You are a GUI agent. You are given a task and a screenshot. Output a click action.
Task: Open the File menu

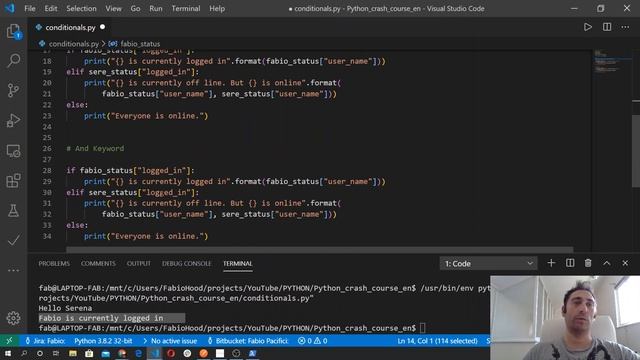[x=29, y=9]
